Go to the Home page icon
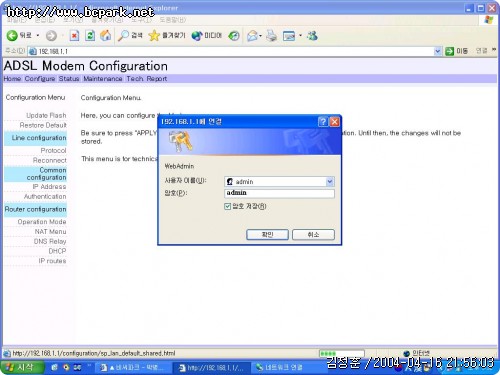 point(106,35)
